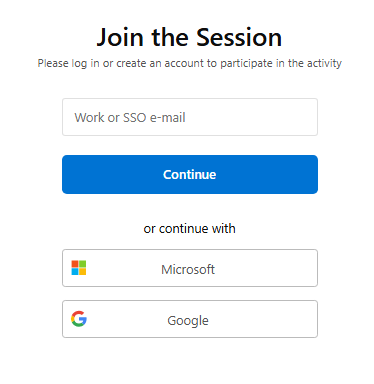
Task: Click the Google G logo icon
Action: click(x=79, y=319)
